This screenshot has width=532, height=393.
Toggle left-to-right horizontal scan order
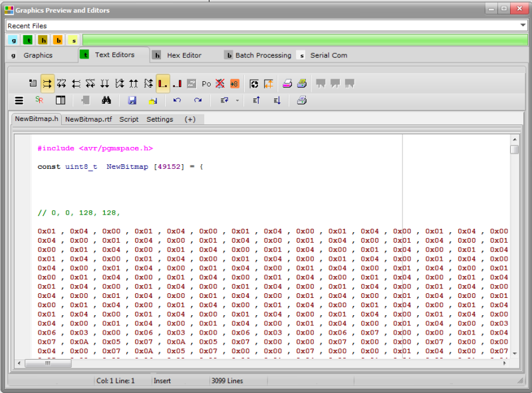[47, 84]
